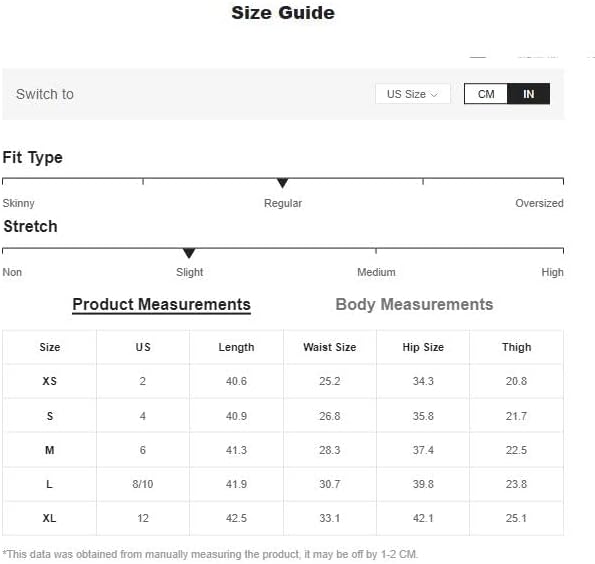Switch units to CM
The height and width of the screenshot is (564, 595).
(486, 94)
